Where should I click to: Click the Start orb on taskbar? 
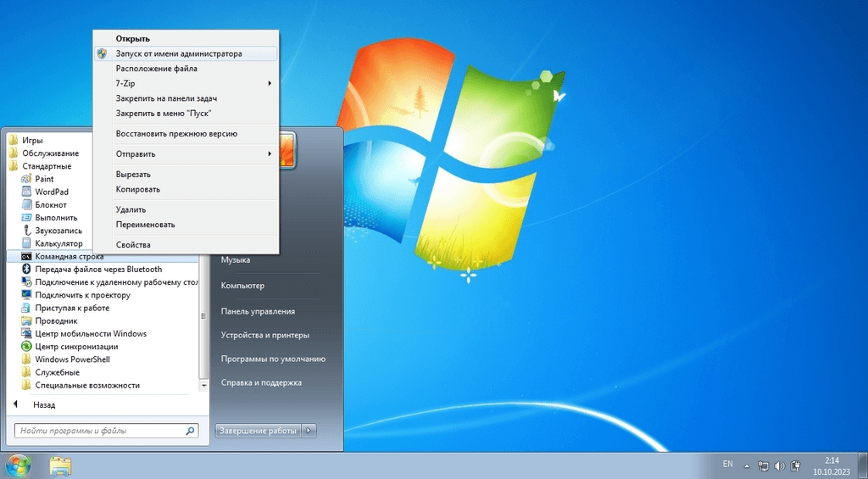click(18, 465)
